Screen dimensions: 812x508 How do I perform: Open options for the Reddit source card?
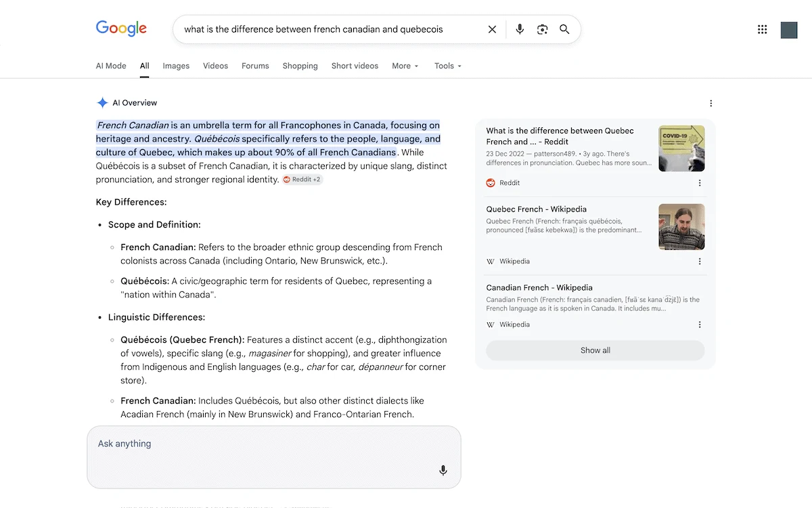700,183
